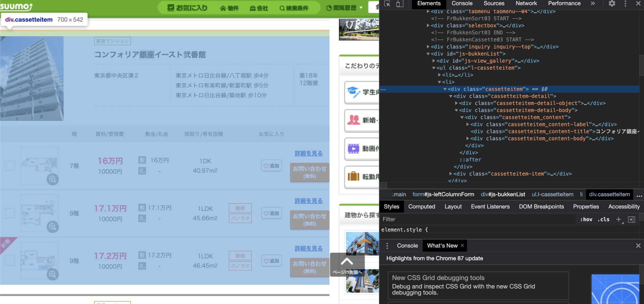The height and width of the screenshot is (304, 644).
Task: Toggle :hov element state panel
Action: tap(586, 219)
